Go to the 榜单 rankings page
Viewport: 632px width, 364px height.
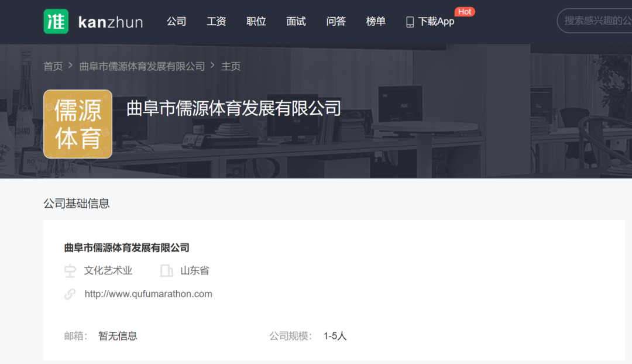(x=375, y=21)
